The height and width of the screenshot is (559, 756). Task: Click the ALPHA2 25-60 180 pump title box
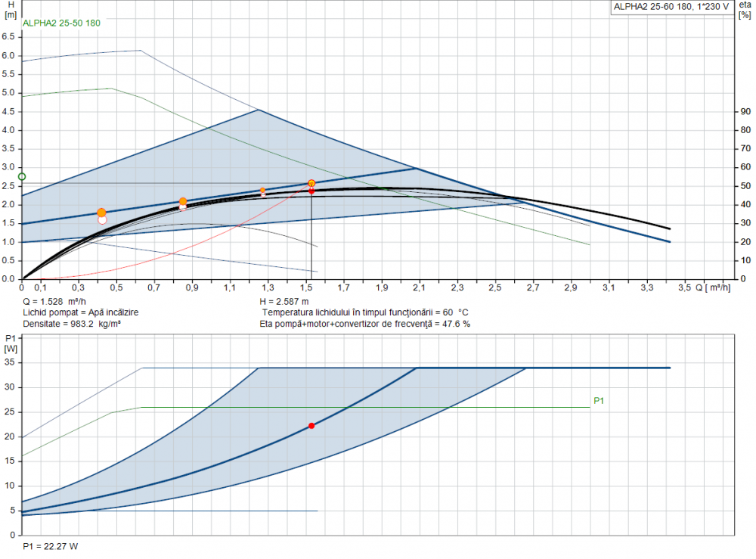[x=670, y=7]
